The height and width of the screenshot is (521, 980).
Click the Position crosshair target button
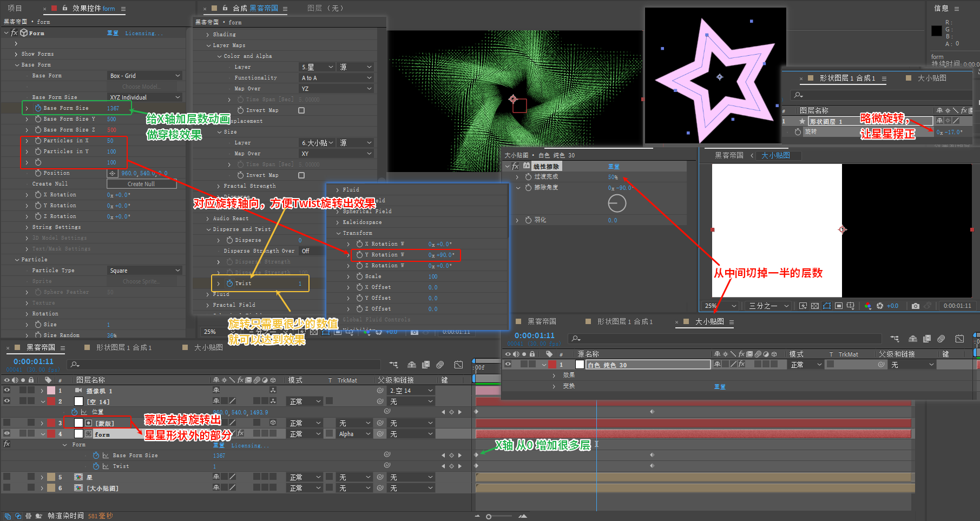pyautogui.click(x=112, y=173)
